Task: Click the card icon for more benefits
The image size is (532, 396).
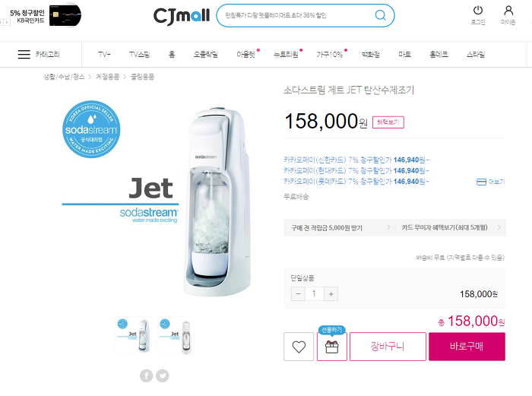Action: pyautogui.click(x=481, y=182)
